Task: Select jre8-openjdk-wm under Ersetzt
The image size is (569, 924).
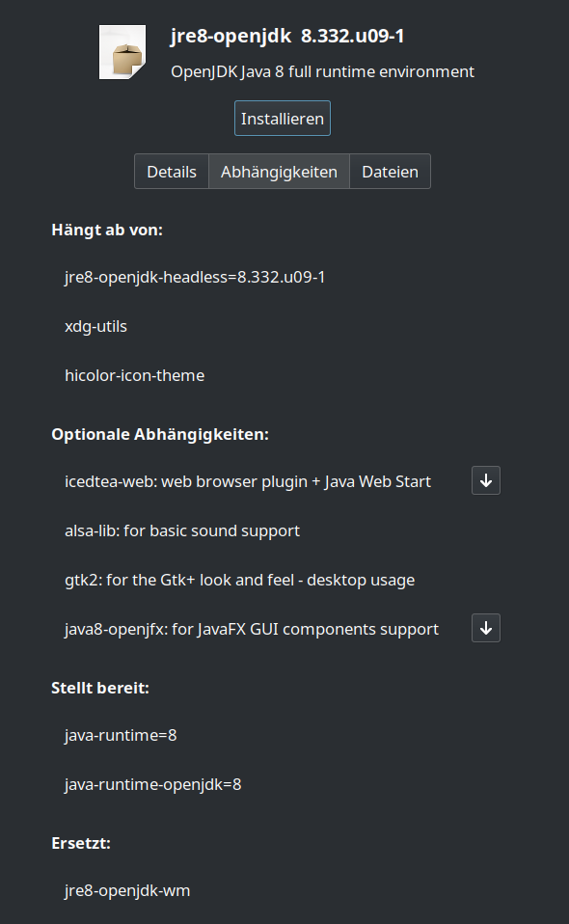Action: [x=126, y=890]
